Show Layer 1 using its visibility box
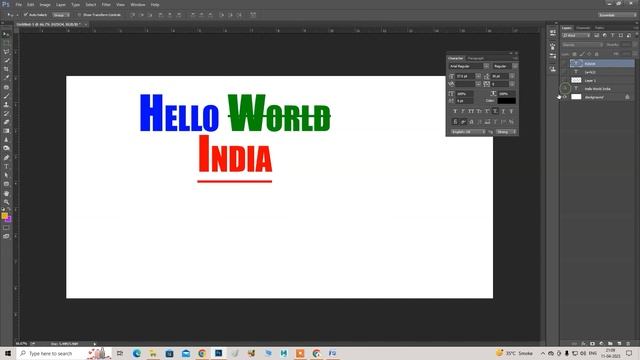This screenshot has height=360, width=640. [x=565, y=80]
